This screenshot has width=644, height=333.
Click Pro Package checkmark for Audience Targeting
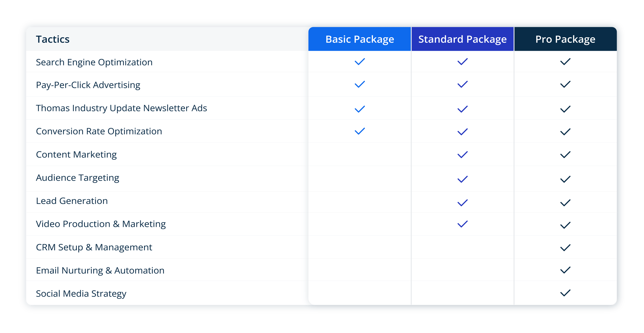(565, 179)
